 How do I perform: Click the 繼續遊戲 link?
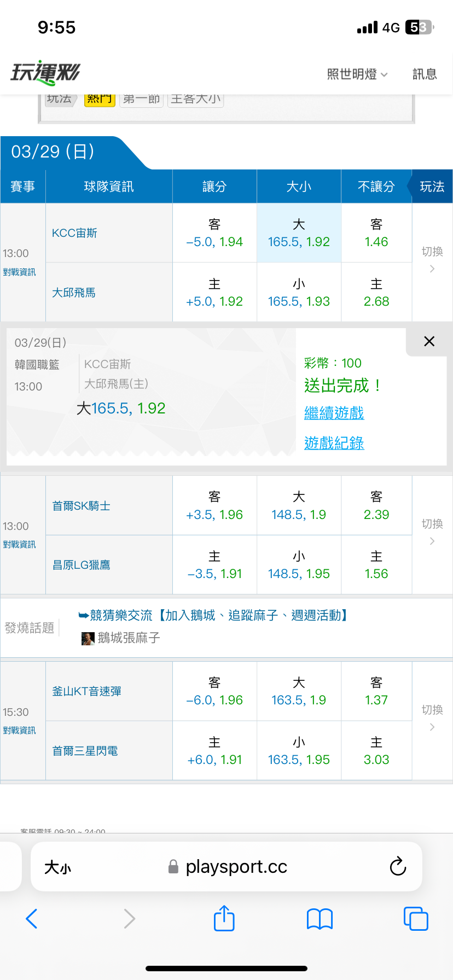[334, 413]
